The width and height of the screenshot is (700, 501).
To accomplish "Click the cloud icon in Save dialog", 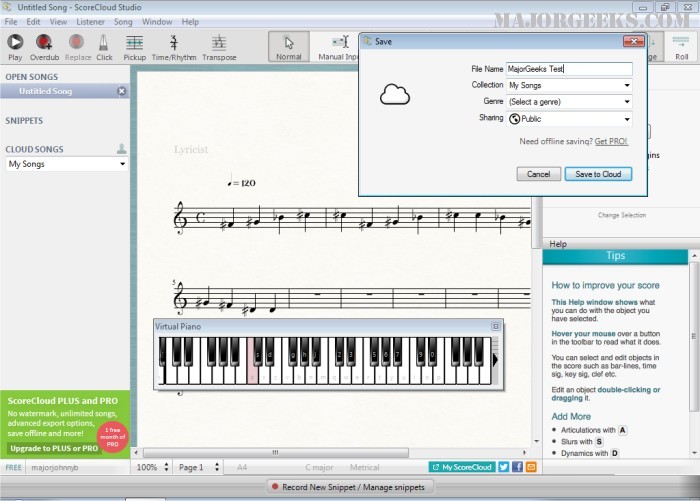I will 395,94.
